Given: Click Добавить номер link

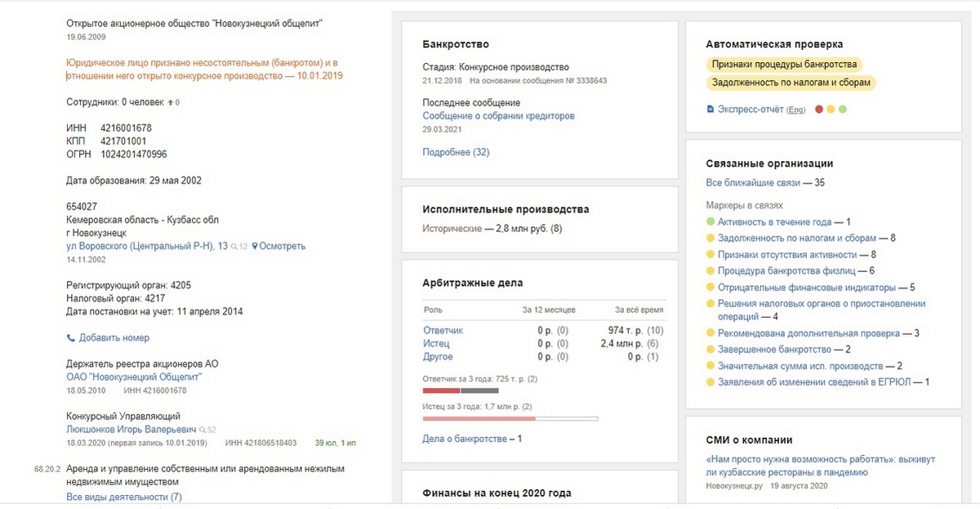Looking at the screenshot, I should [114, 337].
